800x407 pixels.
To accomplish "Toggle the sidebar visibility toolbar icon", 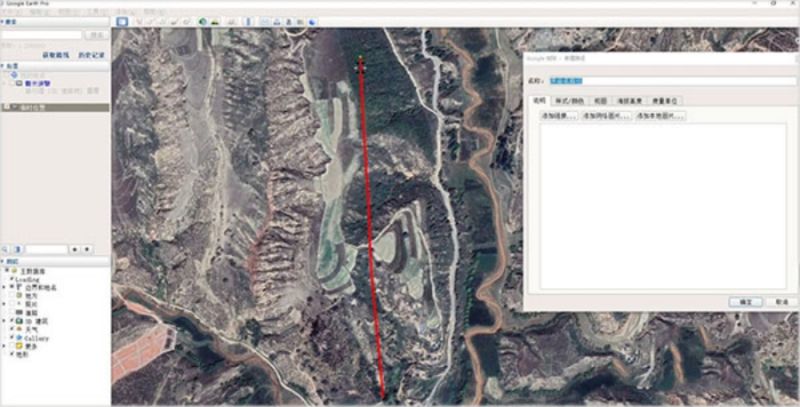I will coord(122,21).
